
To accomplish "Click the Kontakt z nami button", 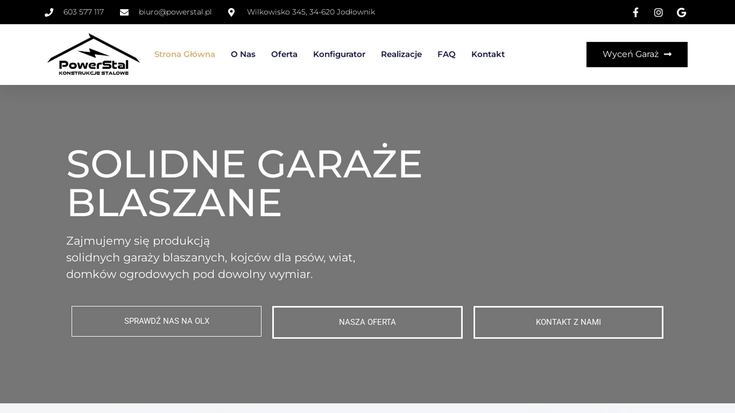I will (x=568, y=322).
